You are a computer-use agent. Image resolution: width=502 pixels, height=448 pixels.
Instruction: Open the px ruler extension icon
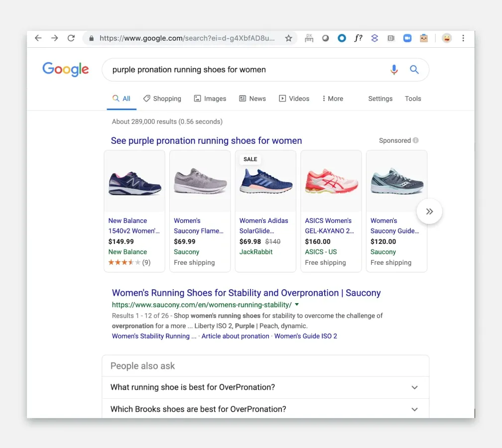pos(309,38)
